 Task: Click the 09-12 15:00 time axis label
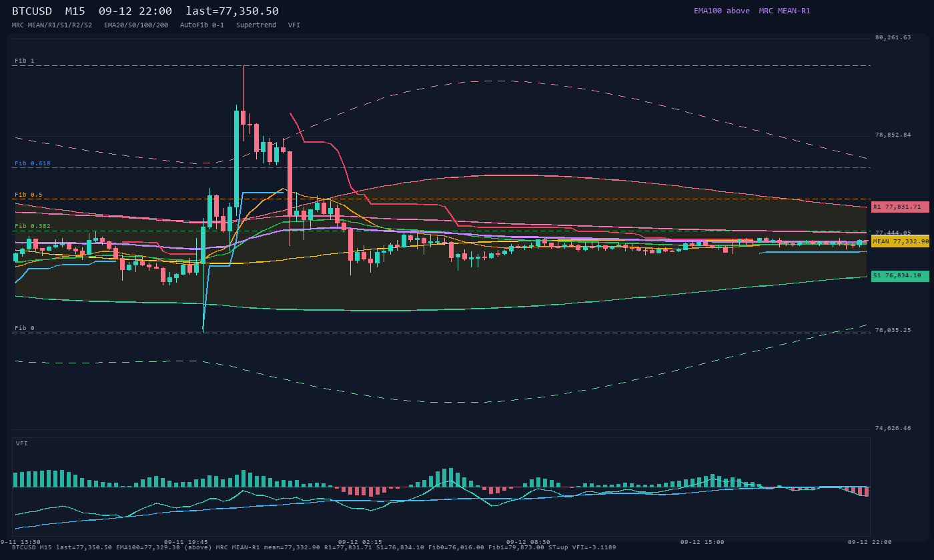click(x=703, y=542)
